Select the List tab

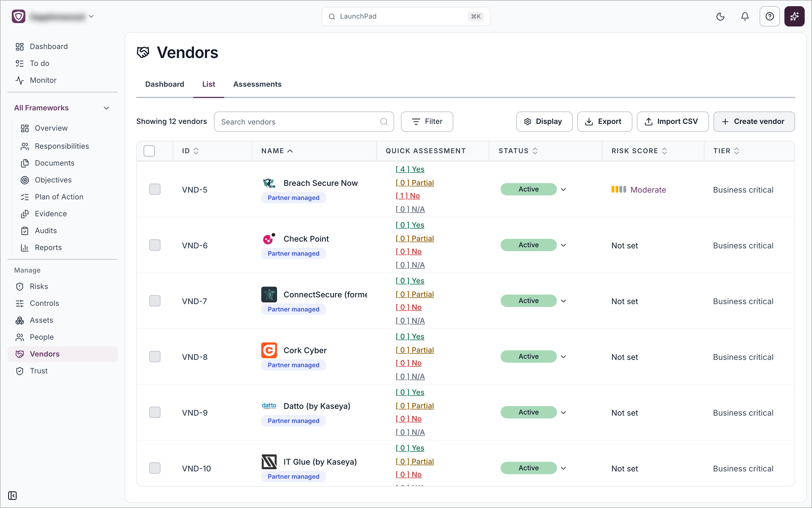pos(208,84)
